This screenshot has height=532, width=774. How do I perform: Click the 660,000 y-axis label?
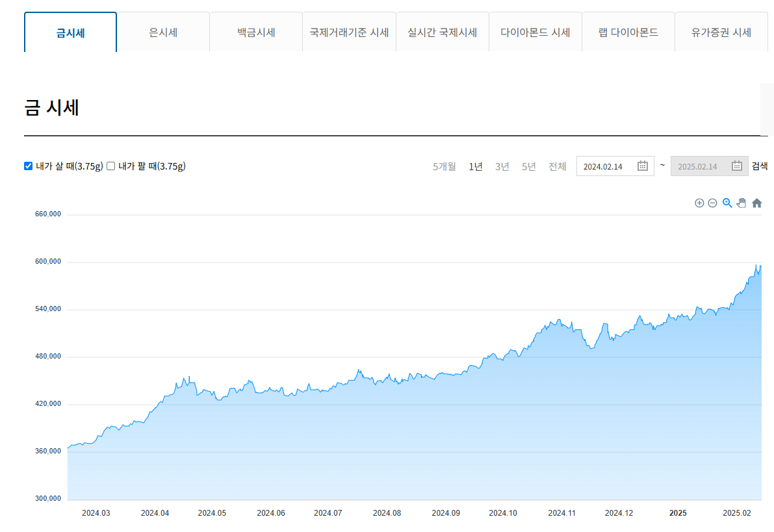48,214
